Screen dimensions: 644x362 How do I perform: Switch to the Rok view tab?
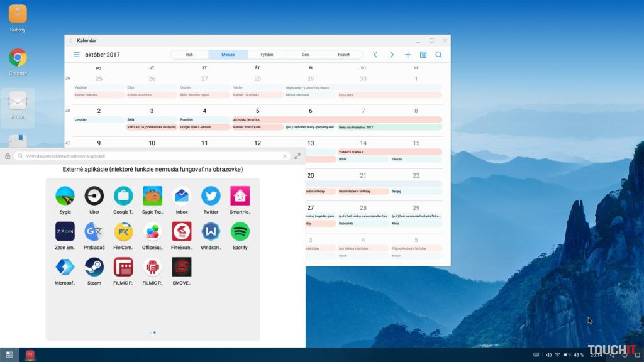[x=189, y=55]
